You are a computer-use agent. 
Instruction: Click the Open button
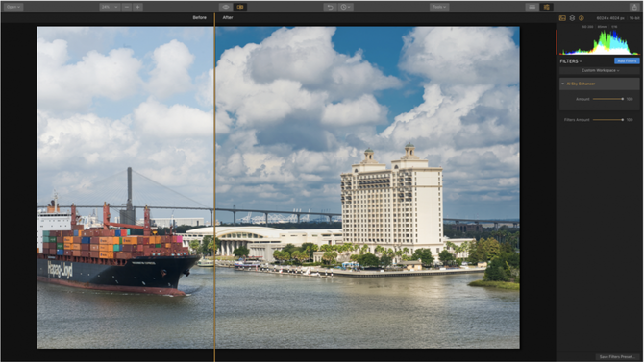click(13, 7)
